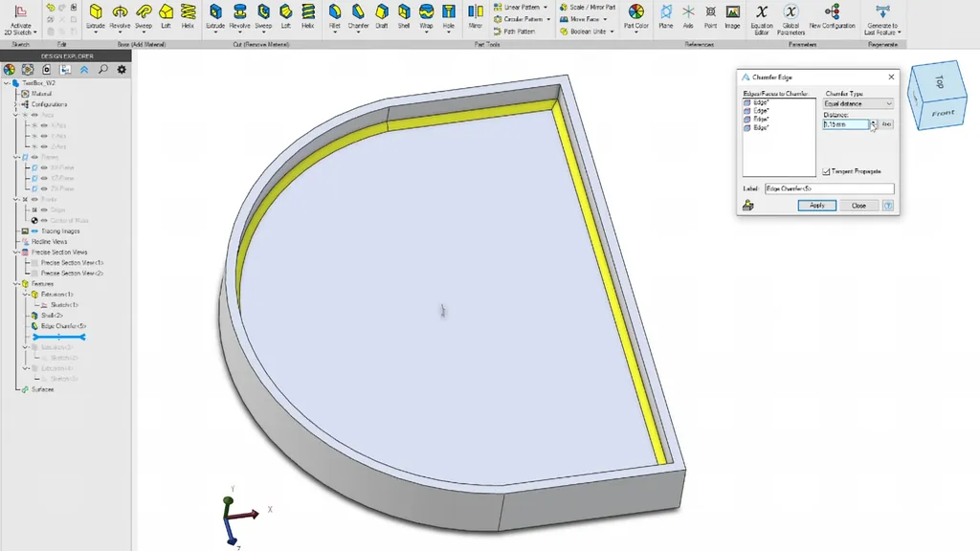980x551 pixels.
Task: Toggle Tracing Images visibility eye
Action: (34, 231)
